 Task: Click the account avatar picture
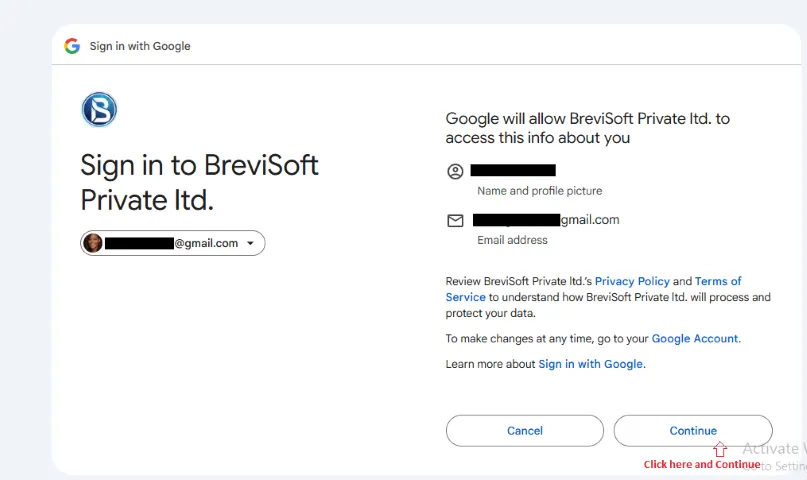(93, 243)
